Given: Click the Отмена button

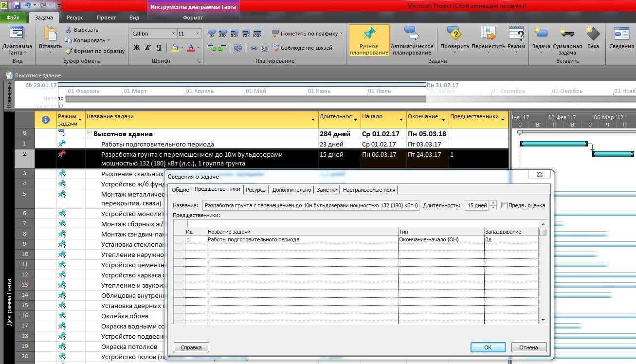Looking at the screenshot, I should [528, 347].
